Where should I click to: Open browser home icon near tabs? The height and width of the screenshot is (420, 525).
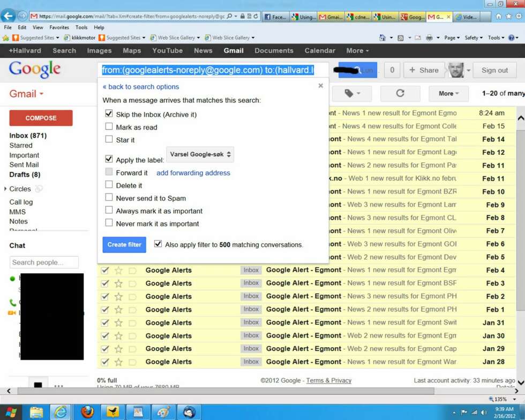[x=499, y=16]
